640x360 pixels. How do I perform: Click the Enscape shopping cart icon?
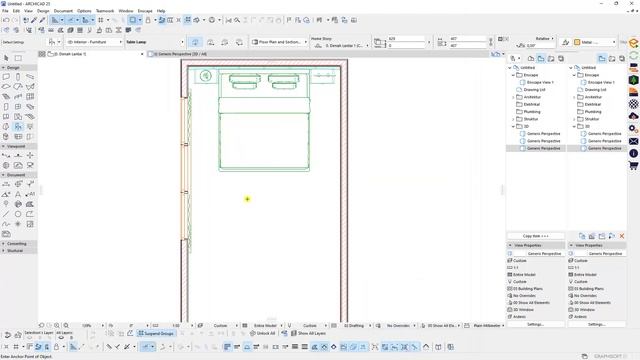pos(633,166)
